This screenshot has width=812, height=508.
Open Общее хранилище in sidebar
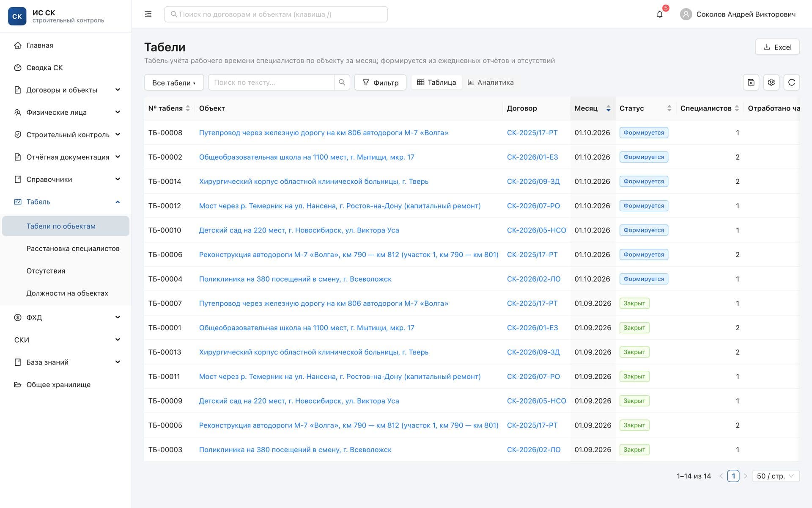click(66, 385)
